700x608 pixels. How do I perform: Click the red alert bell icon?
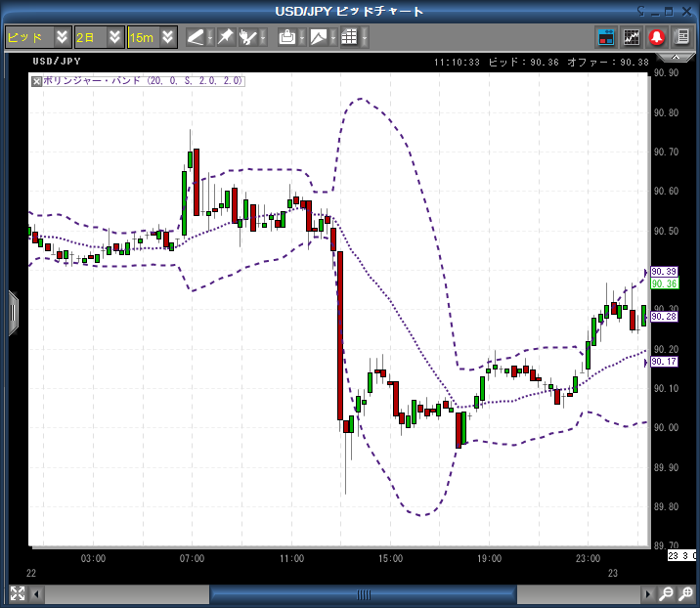[657, 37]
